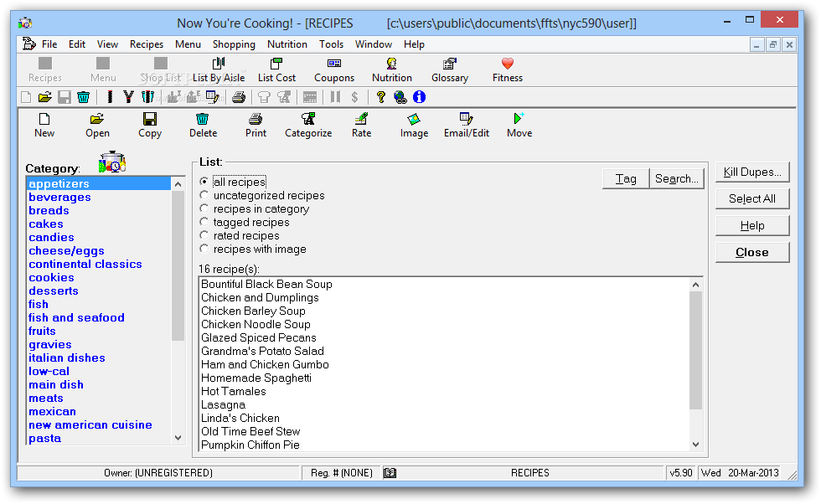
Task: Click the Select All button
Action: 752,199
